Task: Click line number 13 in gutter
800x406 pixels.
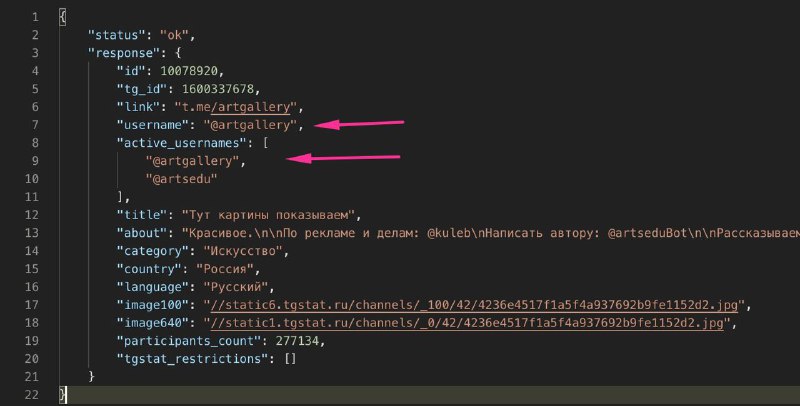Action: (32, 233)
